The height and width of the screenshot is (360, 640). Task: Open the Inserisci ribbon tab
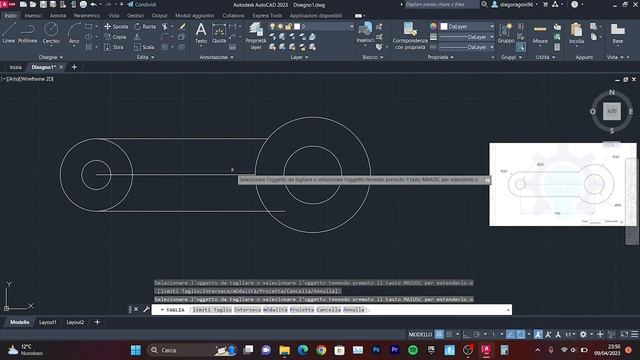(33, 16)
